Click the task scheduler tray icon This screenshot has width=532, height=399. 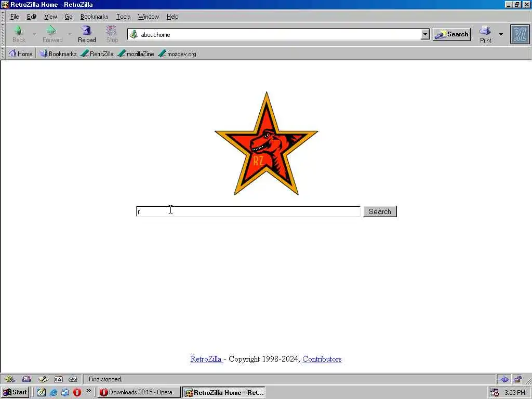coord(495,393)
